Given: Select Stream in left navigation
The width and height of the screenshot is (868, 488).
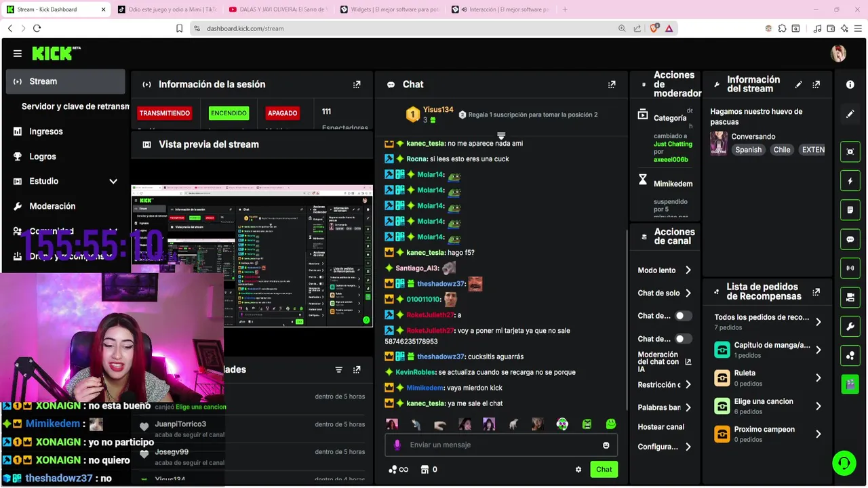Looking at the screenshot, I should [x=65, y=81].
